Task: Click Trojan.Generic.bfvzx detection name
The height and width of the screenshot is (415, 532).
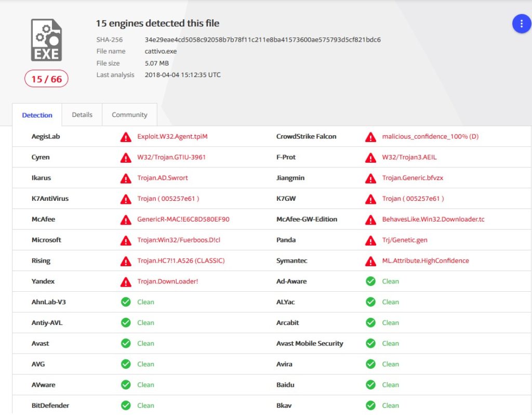Action: coord(413,178)
